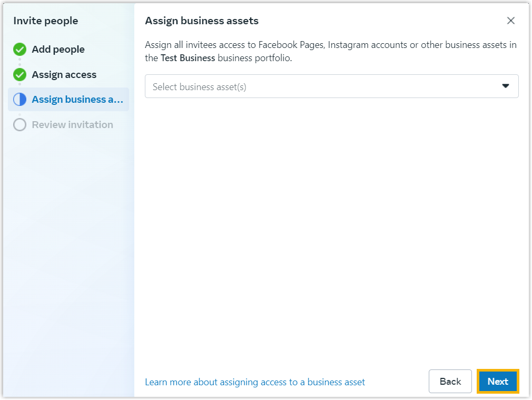
Task: Click the Assign business assets dialog title
Action: coord(202,21)
